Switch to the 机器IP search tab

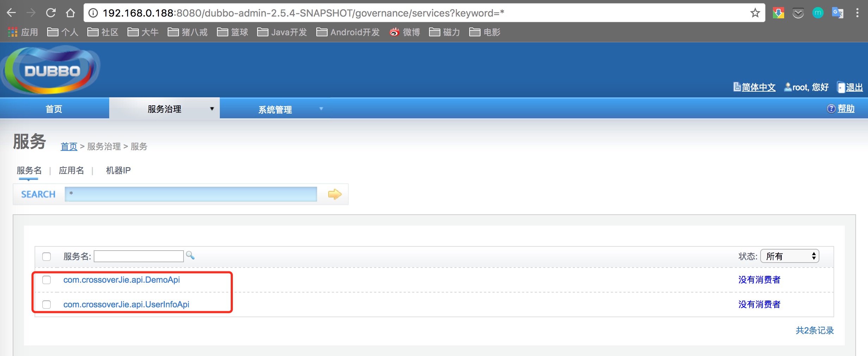pos(118,171)
